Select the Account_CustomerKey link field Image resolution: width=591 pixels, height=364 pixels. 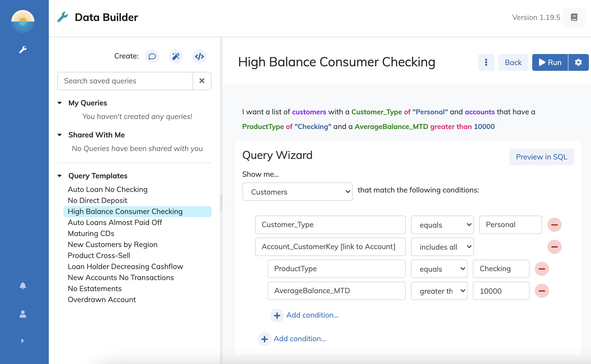[330, 247]
